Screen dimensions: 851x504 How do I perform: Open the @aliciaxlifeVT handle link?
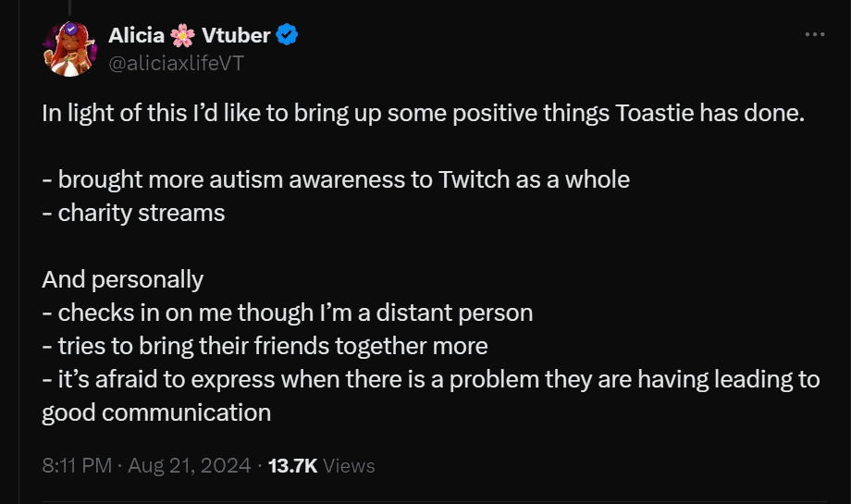pyautogui.click(x=177, y=63)
